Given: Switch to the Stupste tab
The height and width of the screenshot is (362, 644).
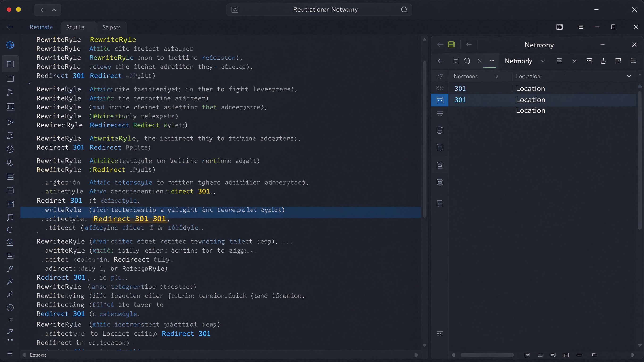Looking at the screenshot, I should click(112, 27).
